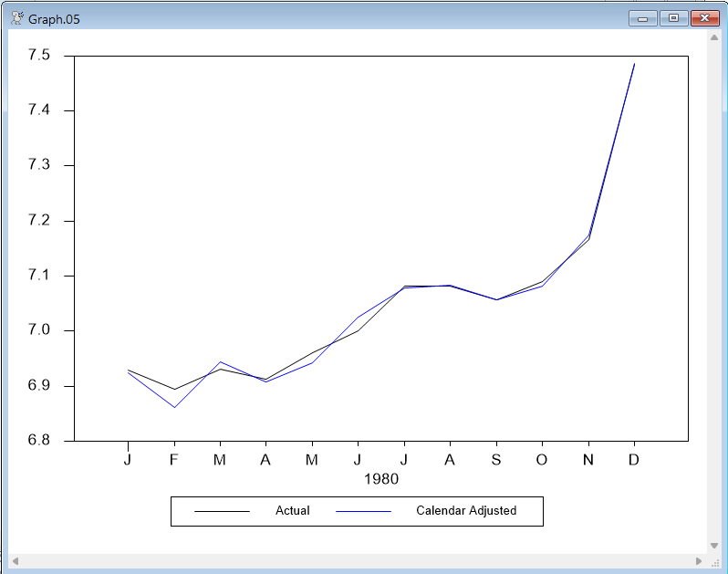
Task: Click the resize grip in window corner
Action: point(714,560)
